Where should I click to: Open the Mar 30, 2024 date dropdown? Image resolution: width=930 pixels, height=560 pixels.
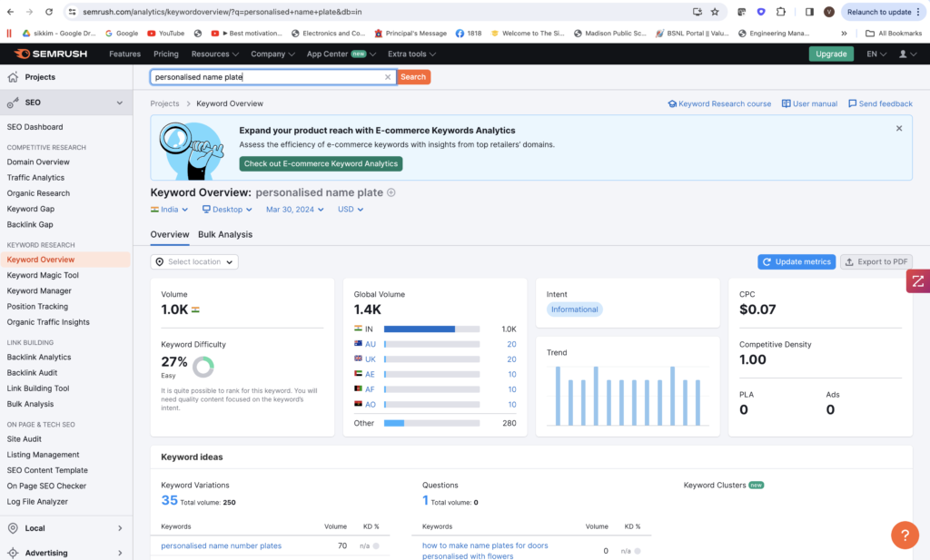coord(295,209)
